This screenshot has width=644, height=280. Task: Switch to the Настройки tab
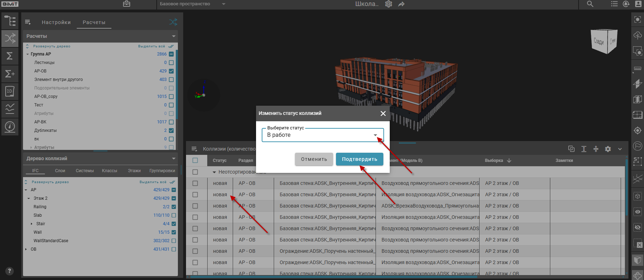(x=56, y=22)
